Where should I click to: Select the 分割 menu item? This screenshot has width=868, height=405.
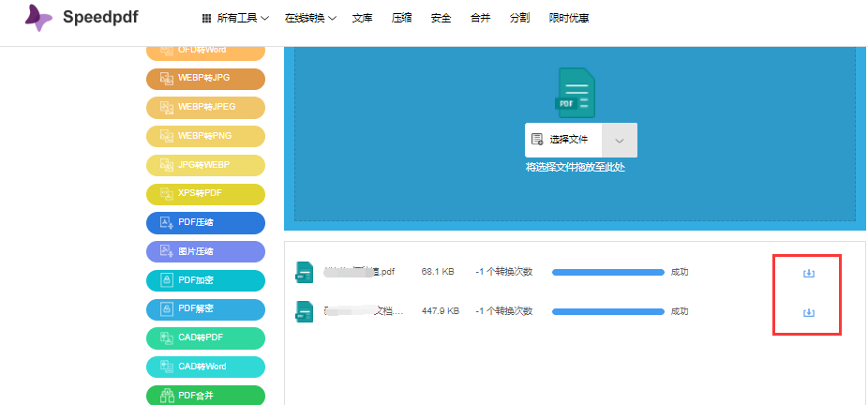click(519, 18)
